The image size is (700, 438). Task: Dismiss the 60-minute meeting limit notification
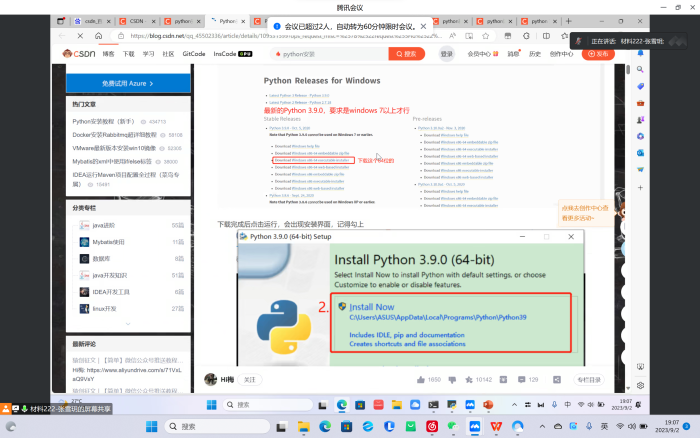pyautogui.click(x=423, y=26)
